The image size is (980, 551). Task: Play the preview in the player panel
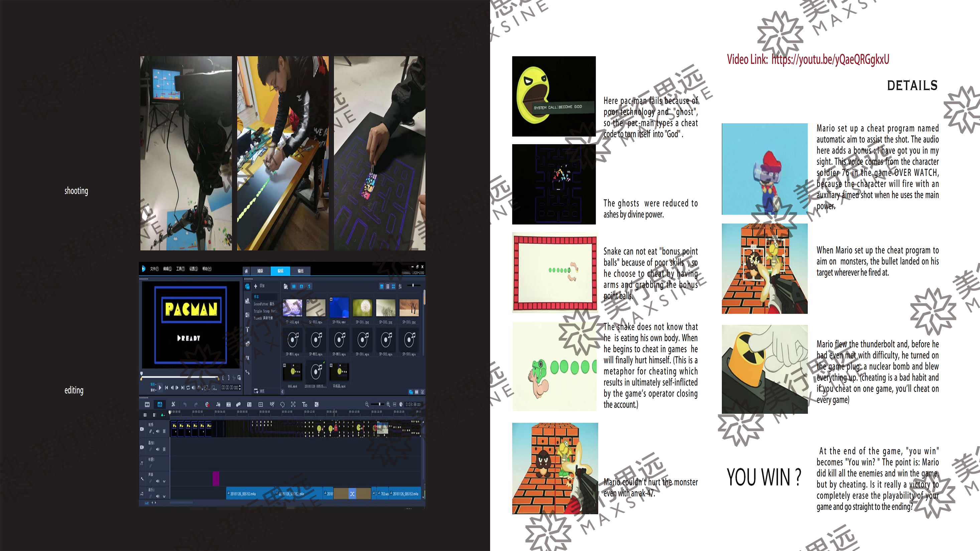[x=160, y=387]
